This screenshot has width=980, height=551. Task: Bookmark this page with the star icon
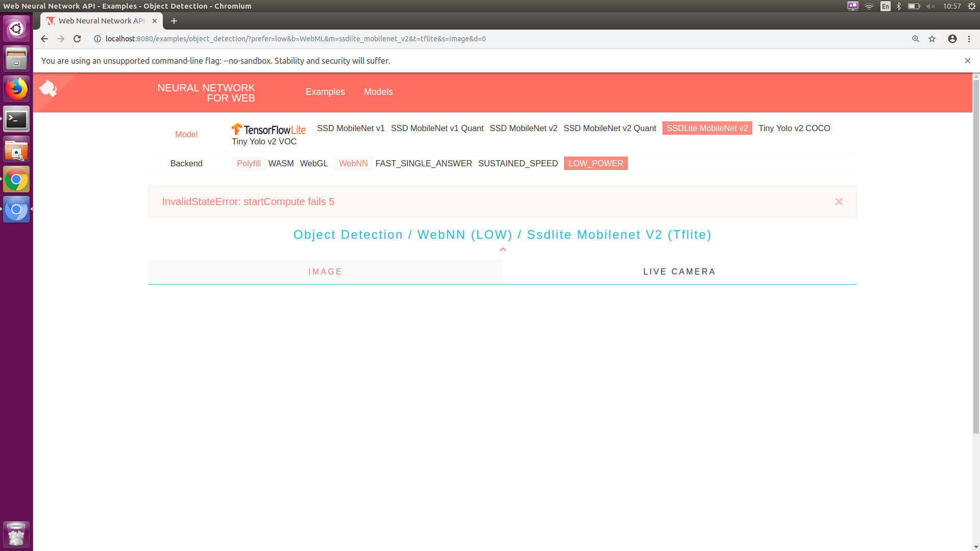[932, 39]
